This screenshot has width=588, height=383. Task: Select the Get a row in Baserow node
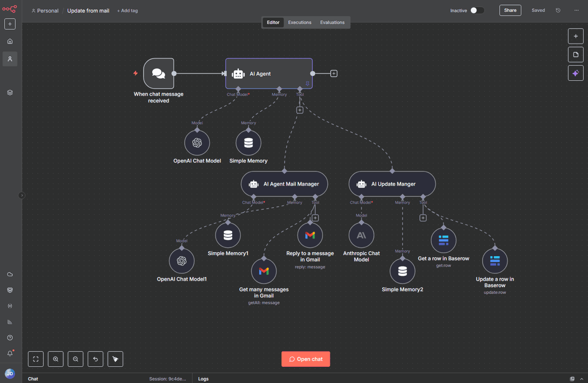(x=443, y=240)
